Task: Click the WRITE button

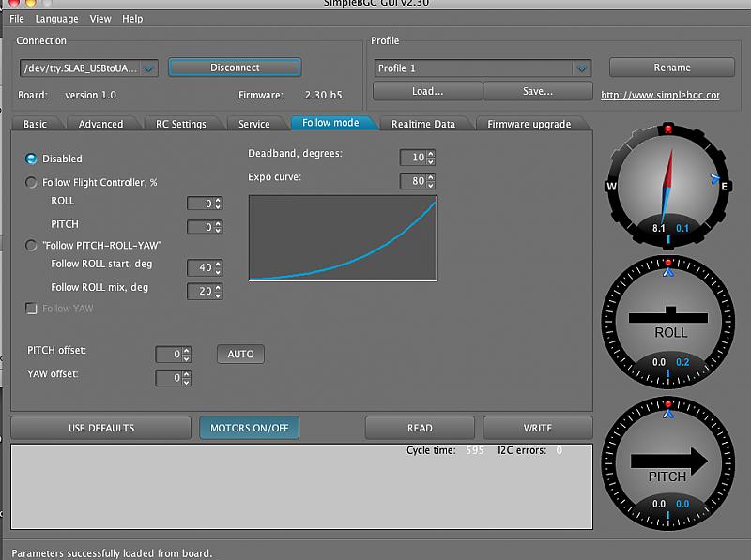Action: click(x=537, y=428)
